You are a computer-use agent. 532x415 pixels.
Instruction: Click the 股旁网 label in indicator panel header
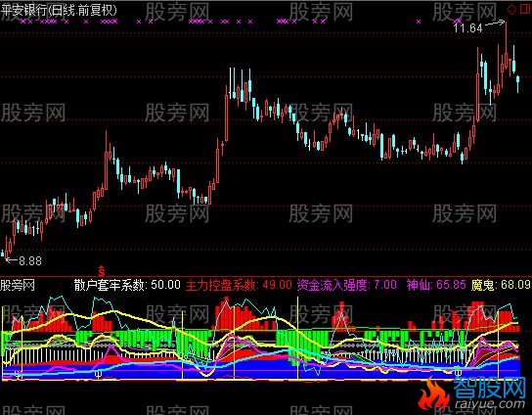(18, 285)
